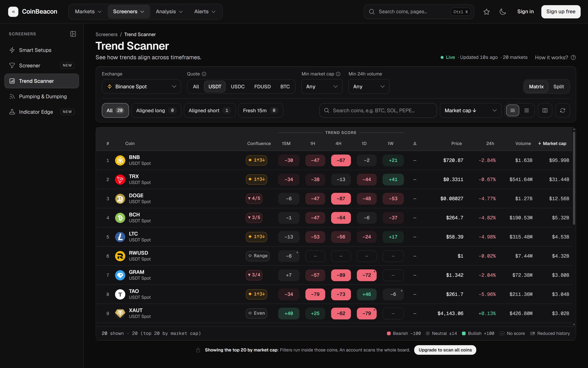
Task: Focus the Search coins, pages header field
Action: point(419,12)
